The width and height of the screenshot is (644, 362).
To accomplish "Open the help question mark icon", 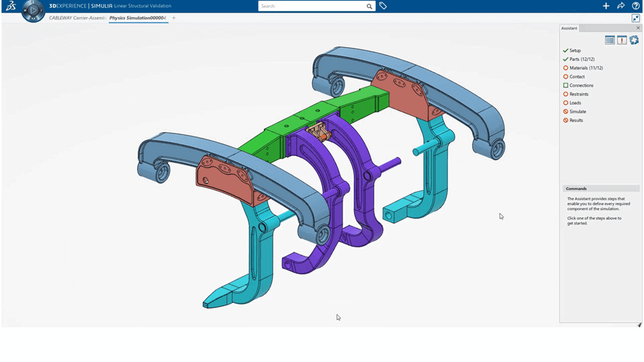I will click(x=635, y=6).
